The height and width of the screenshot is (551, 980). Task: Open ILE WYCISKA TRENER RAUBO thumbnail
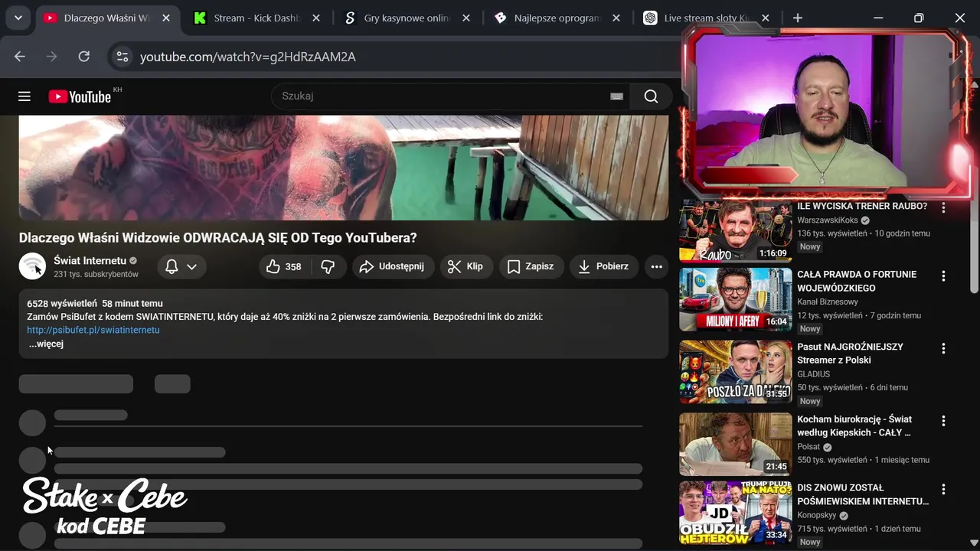[736, 231]
